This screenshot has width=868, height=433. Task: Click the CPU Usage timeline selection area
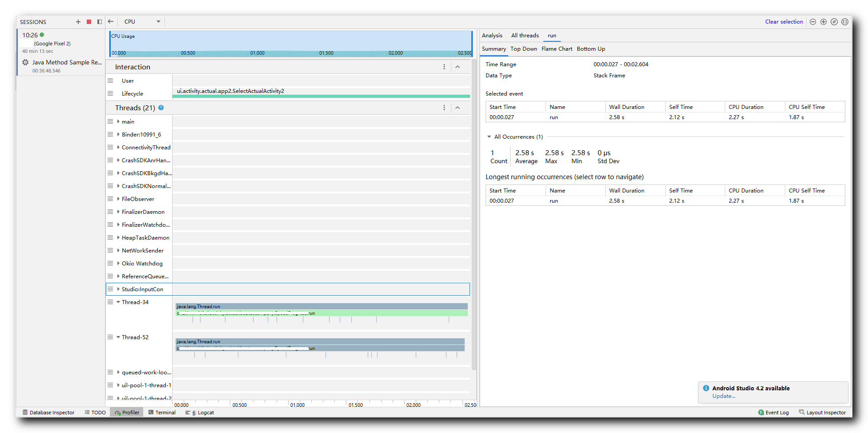pyautogui.click(x=291, y=44)
